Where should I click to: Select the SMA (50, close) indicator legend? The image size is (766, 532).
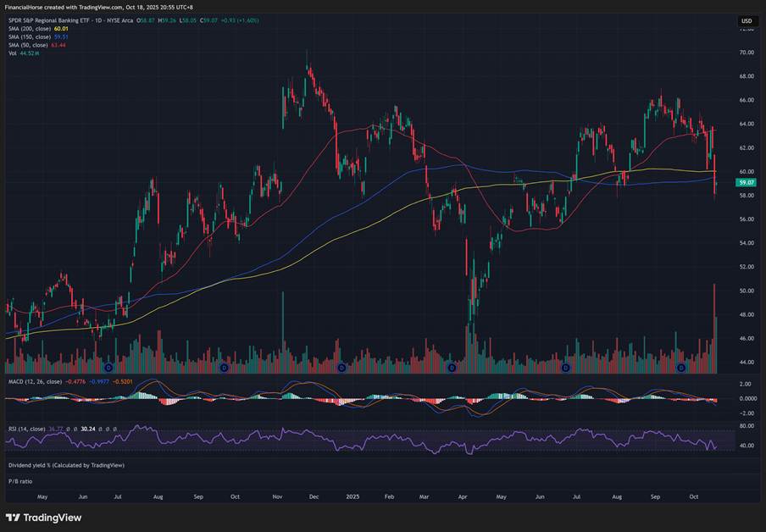pyautogui.click(x=28, y=44)
